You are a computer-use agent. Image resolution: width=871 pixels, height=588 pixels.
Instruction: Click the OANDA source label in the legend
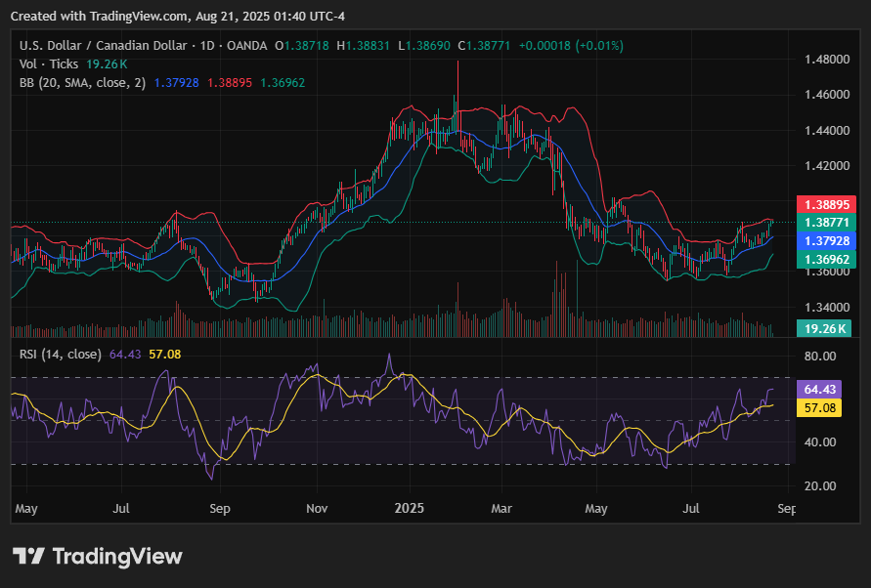click(246, 46)
